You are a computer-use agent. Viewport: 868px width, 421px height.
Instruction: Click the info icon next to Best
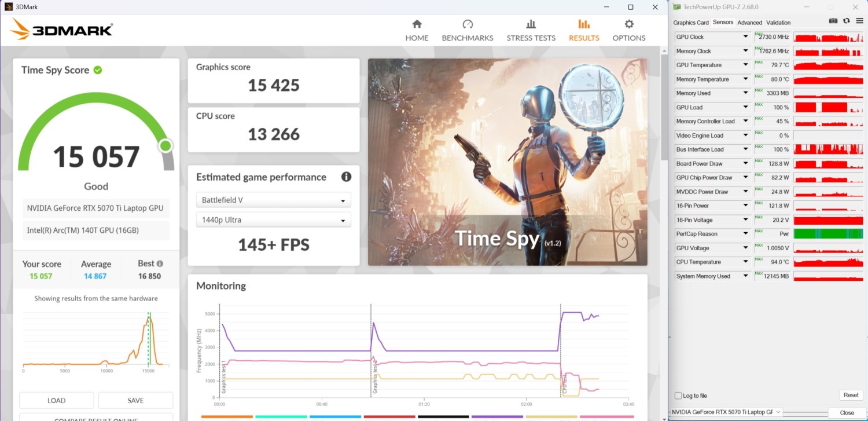pos(160,263)
